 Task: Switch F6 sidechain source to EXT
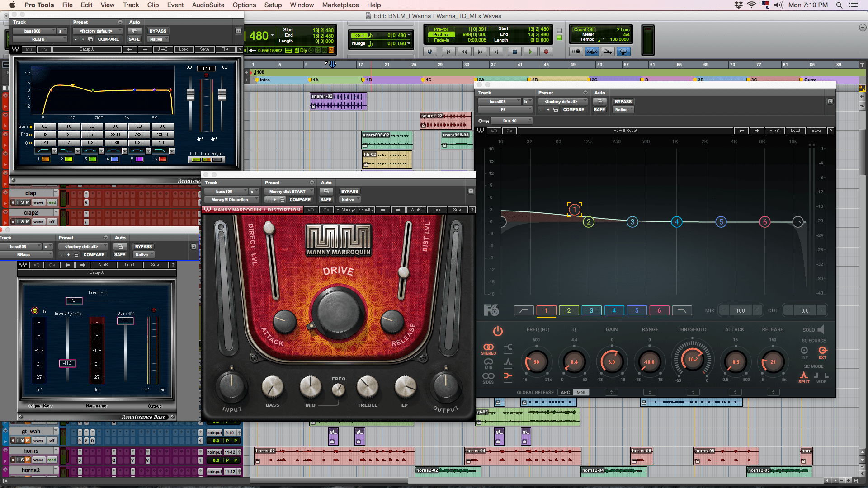point(822,352)
